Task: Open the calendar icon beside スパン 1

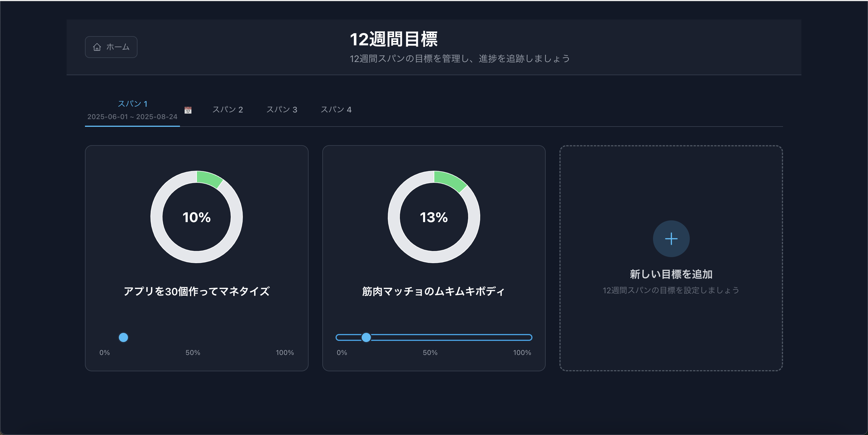Action: (188, 110)
